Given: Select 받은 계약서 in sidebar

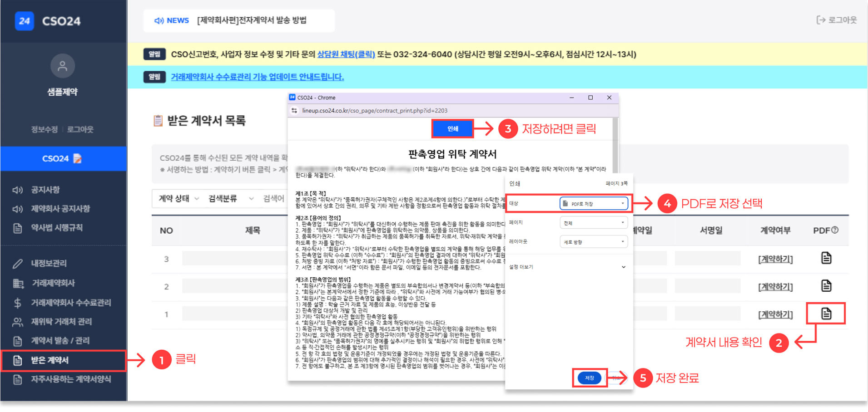Looking at the screenshot, I should pos(64,360).
